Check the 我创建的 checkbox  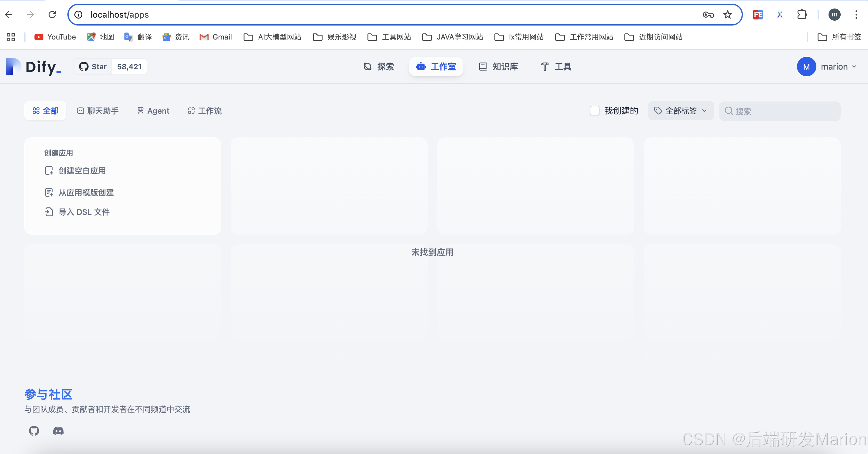[x=594, y=111]
